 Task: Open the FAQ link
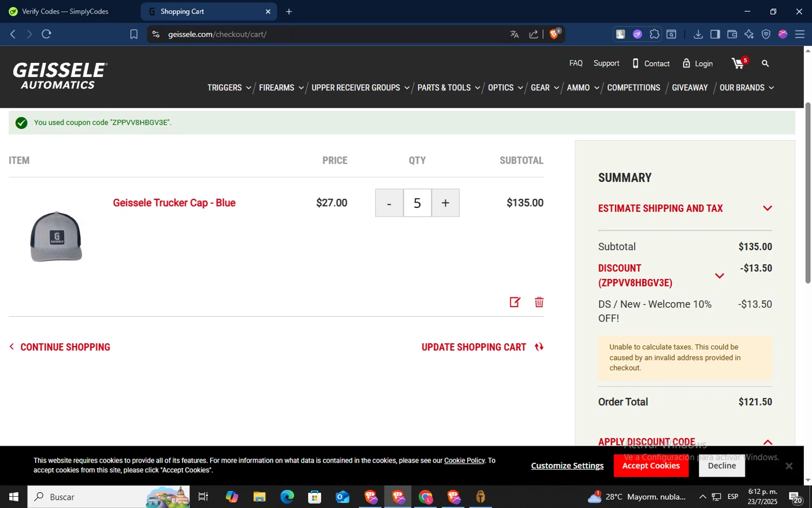(576, 63)
